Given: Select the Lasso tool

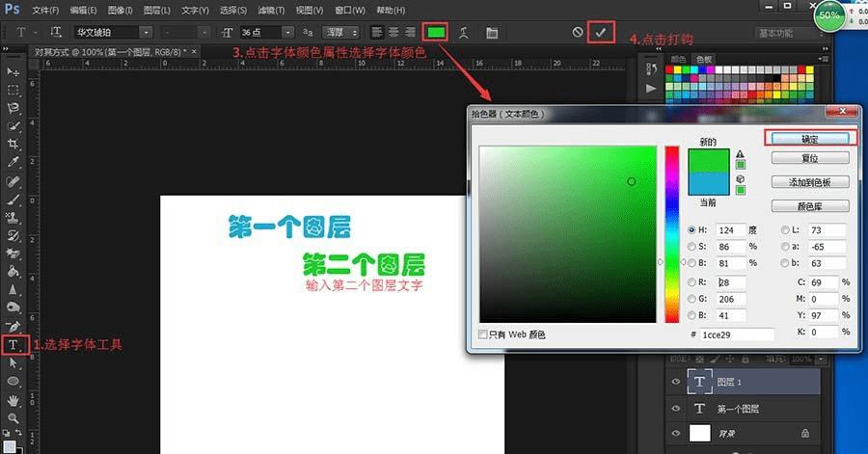Looking at the screenshot, I should (x=14, y=108).
